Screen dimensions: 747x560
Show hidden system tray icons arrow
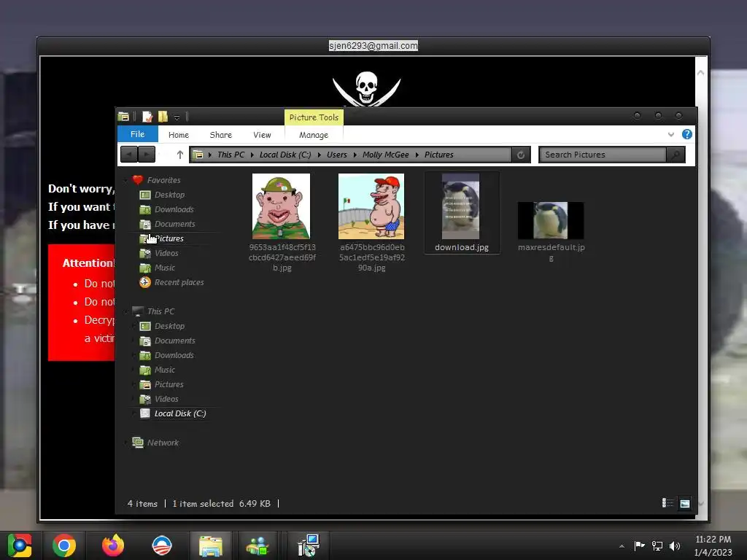pos(622,546)
